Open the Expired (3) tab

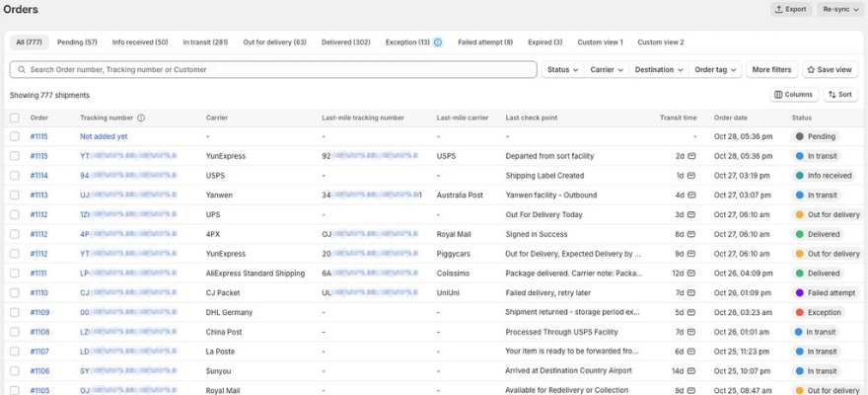pyautogui.click(x=544, y=42)
